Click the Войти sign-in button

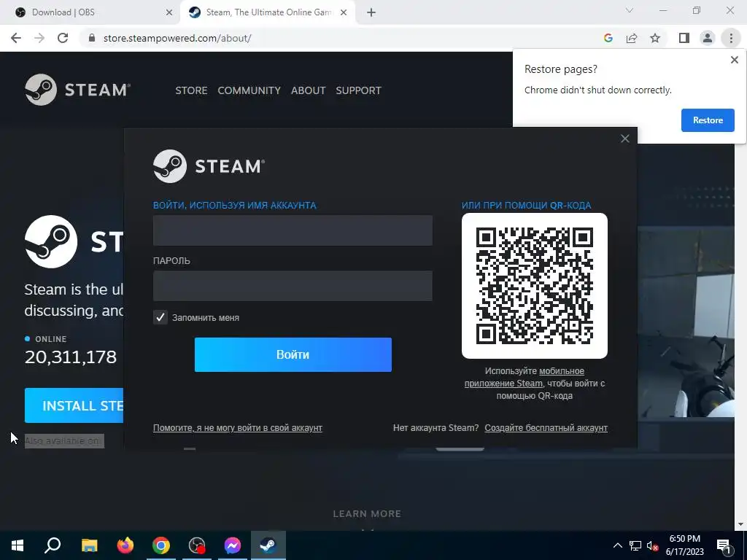tap(293, 355)
